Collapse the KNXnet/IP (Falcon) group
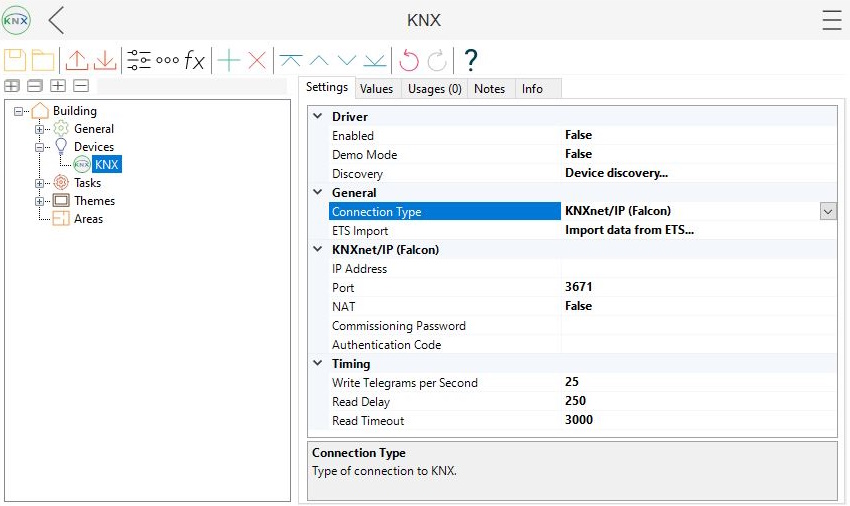 318,249
